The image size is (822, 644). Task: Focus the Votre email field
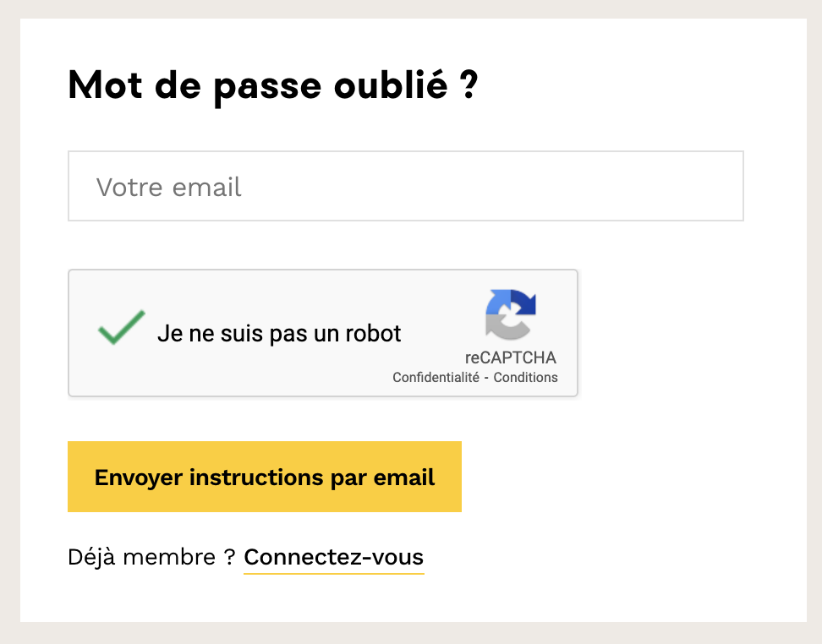(x=406, y=186)
